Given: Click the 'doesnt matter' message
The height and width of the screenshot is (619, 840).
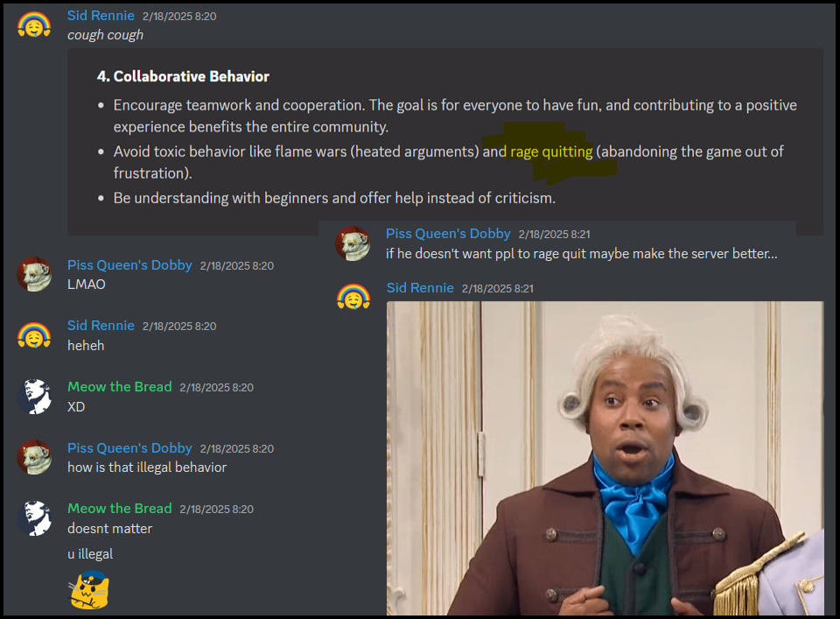Looking at the screenshot, I should (110, 529).
